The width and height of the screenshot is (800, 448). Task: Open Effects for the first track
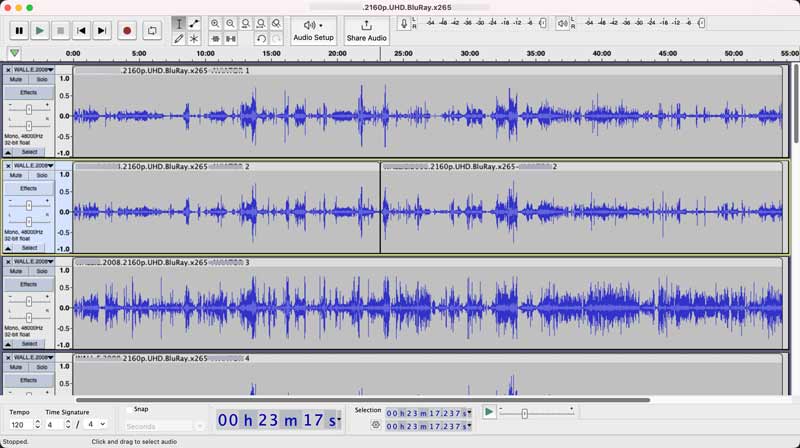[29, 93]
